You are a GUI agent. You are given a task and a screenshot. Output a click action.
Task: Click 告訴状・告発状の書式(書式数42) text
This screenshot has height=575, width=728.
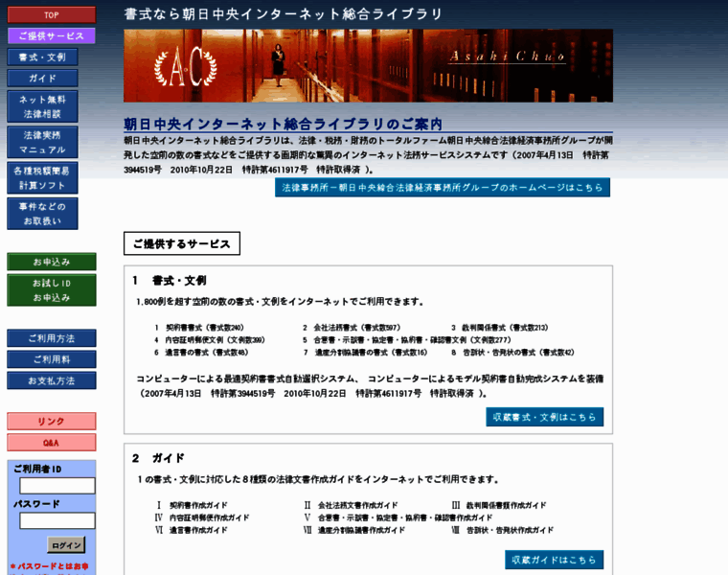(518, 353)
